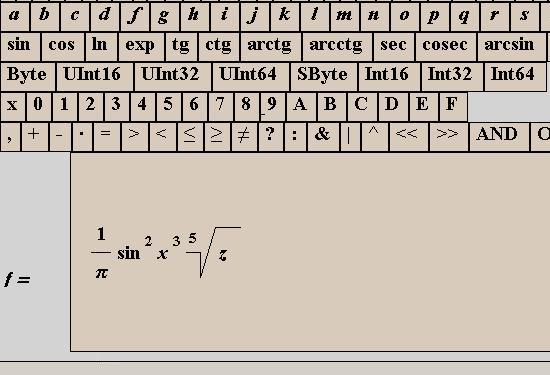Insert the multiplication dot operator
Screen dimensions: 550x375
pyautogui.click(x=82, y=137)
